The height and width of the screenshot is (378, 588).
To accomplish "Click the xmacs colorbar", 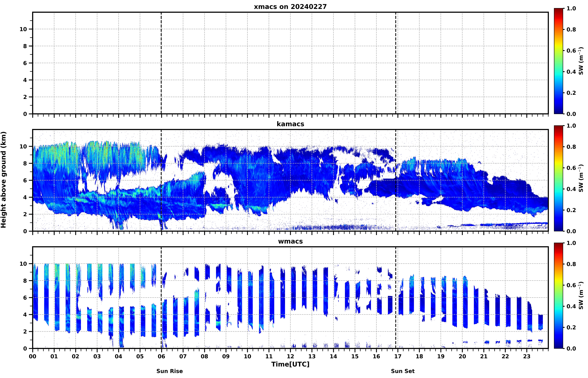I will 559,61.
